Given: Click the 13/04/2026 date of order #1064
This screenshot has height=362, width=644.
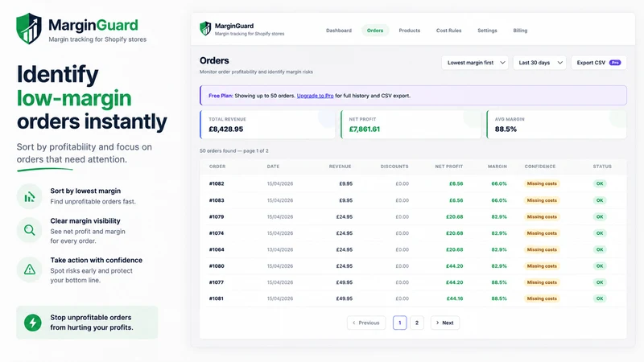Looking at the screenshot, I should pyautogui.click(x=280, y=249).
